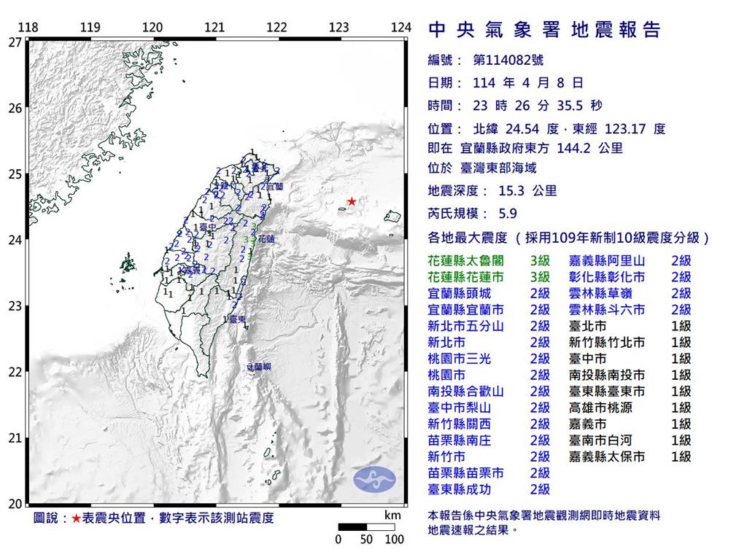Screen dimensions: 747x560
Task: Click the row 南投縣合歡山
Action: pos(489,392)
